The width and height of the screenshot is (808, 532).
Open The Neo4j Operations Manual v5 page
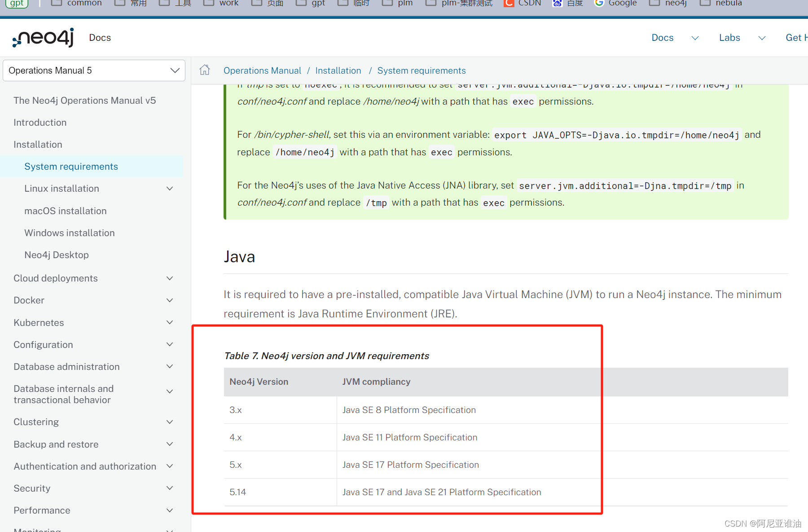point(85,101)
